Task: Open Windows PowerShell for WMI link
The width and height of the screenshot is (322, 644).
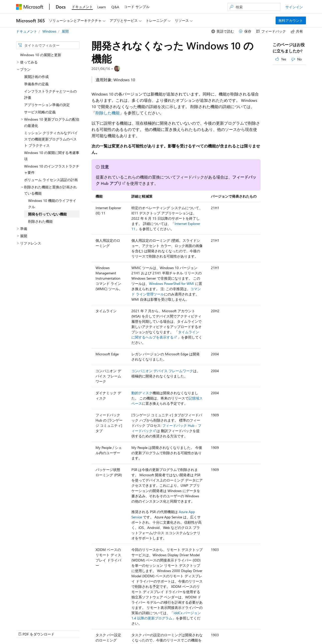Action: point(172,284)
